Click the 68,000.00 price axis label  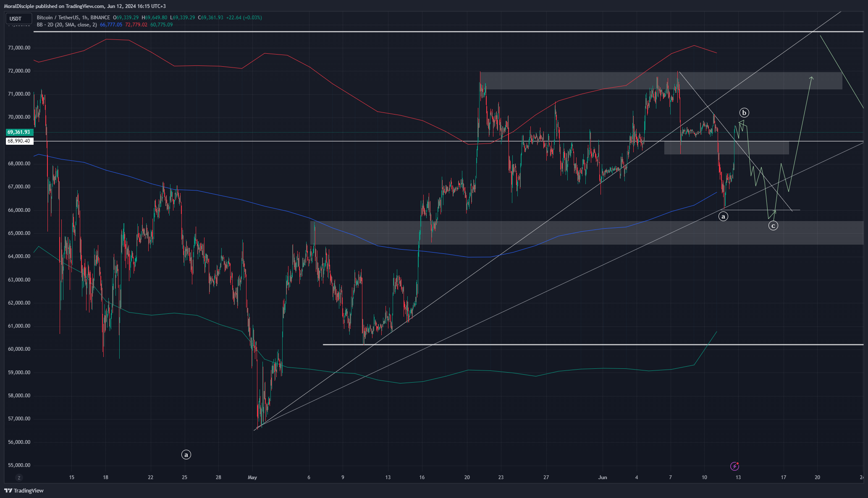coord(19,164)
